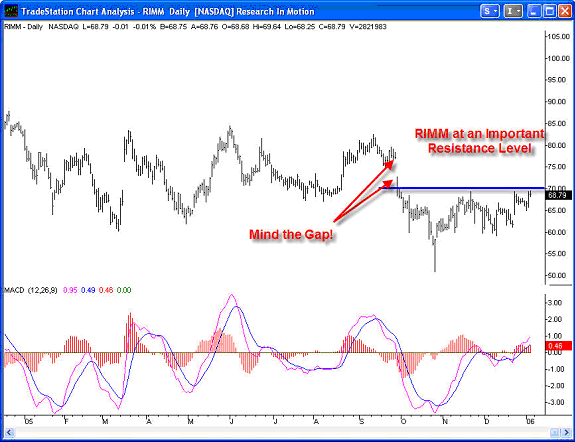Image resolution: width=575 pixels, height=442 pixels.
Task: Click the green 0.00 MACD zero-line value
Action: [x=124, y=290]
